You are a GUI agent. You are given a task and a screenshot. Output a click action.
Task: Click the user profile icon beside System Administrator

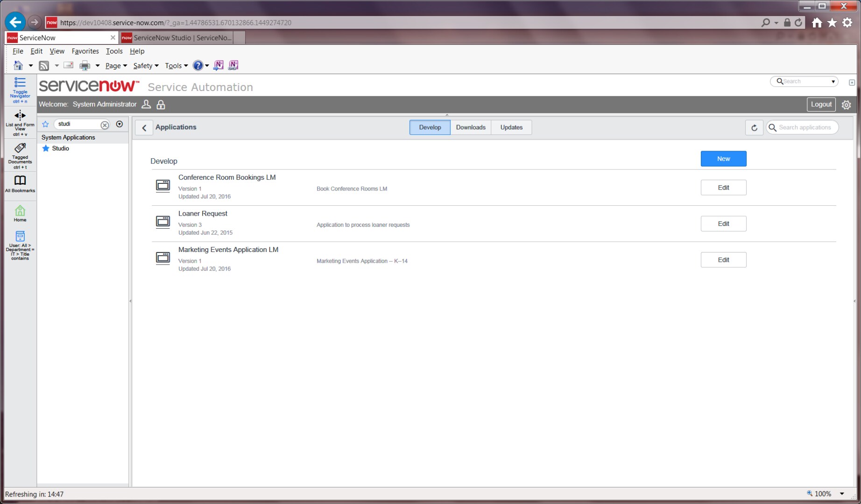tap(146, 105)
